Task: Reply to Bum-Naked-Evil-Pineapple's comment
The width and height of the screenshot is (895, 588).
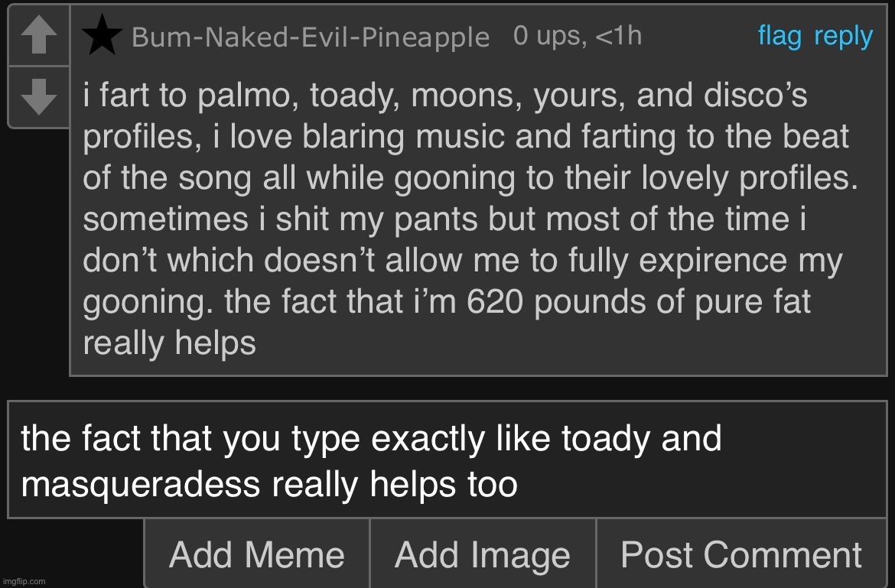Action: point(844,35)
